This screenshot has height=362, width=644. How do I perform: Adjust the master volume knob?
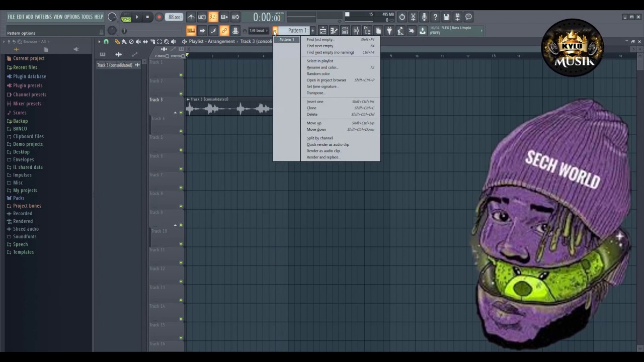[x=112, y=17]
